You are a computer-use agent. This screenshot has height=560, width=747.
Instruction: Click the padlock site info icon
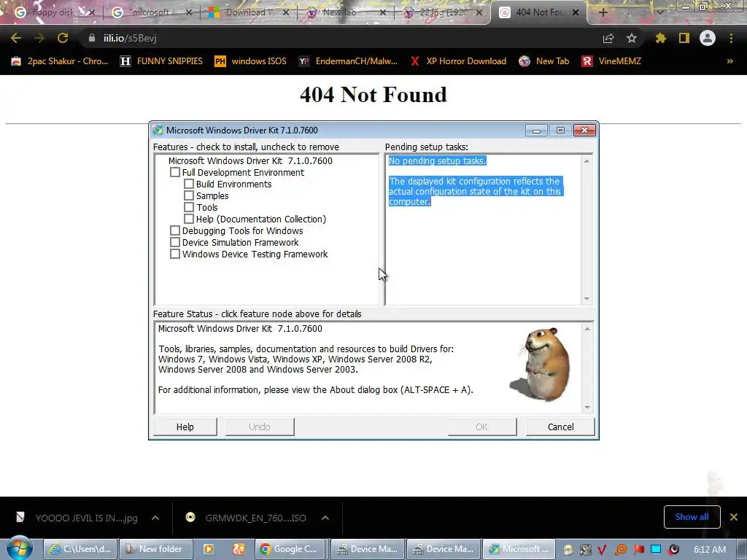91,38
